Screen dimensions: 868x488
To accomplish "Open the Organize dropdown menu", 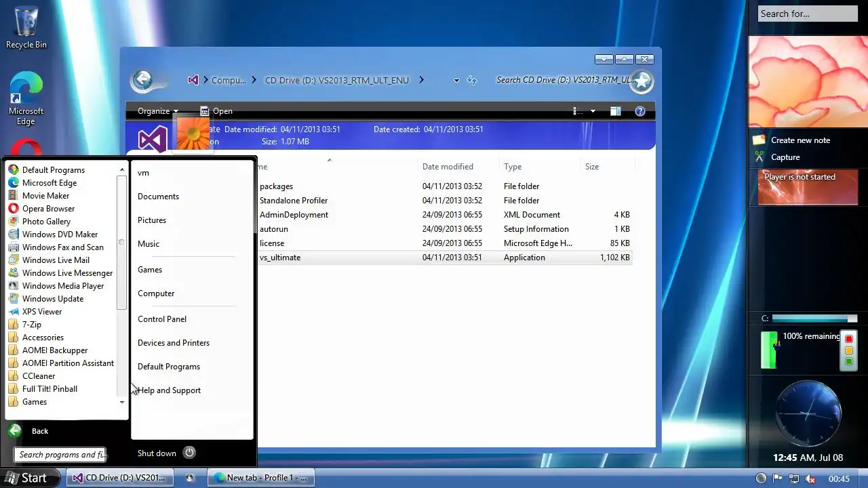I will pyautogui.click(x=157, y=111).
